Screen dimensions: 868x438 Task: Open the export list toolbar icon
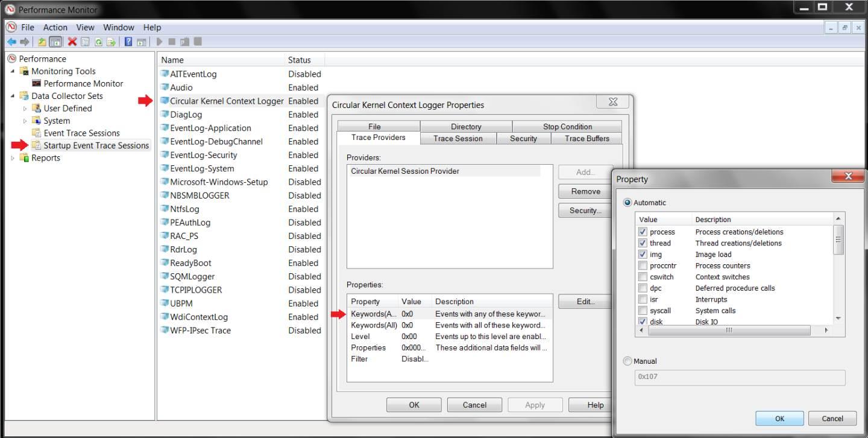pyautogui.click(x=111, y=41)
